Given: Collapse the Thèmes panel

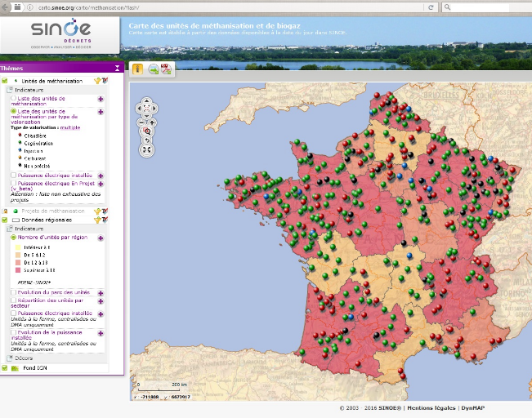Looking at the screenshot, I should click(117, 69).
